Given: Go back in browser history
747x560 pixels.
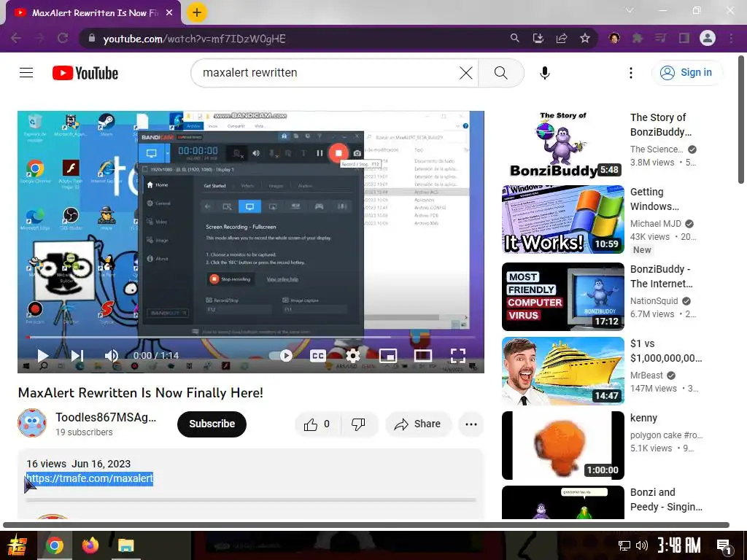Looking at the screenshot, I should (16, 38).
